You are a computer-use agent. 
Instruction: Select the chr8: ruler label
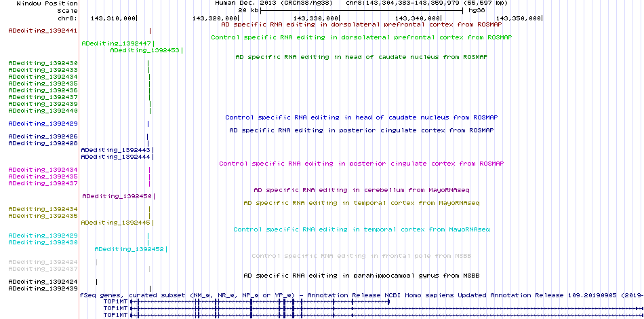coord(68,18)
